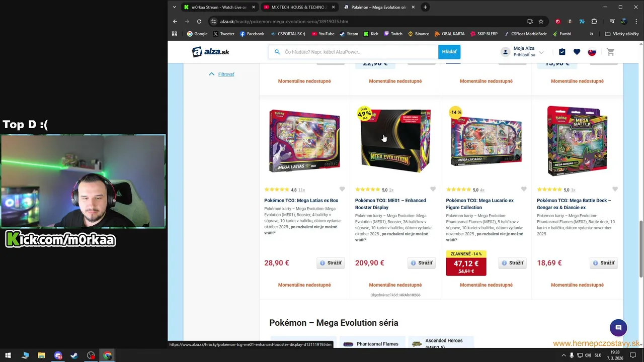Open Discord from the Windows taskbar
The width and height of the screenshot is (644, 362).
tap(58, 355)
